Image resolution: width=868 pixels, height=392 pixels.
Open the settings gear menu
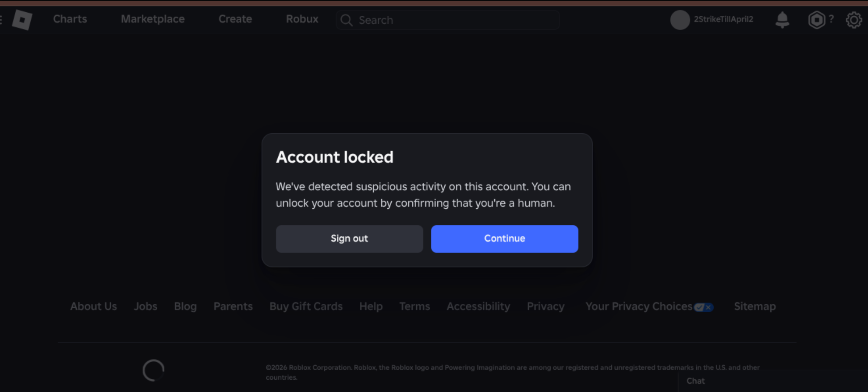click(x=854, y=20)
